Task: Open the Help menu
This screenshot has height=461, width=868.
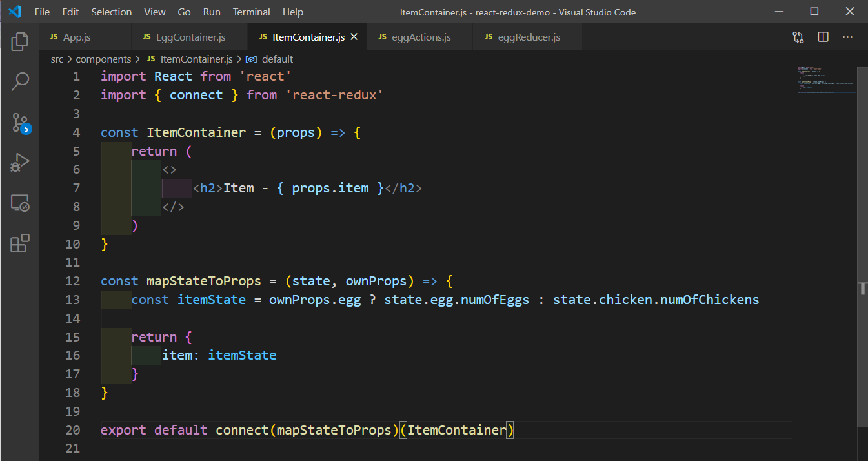Action: [x=293, y=12]
